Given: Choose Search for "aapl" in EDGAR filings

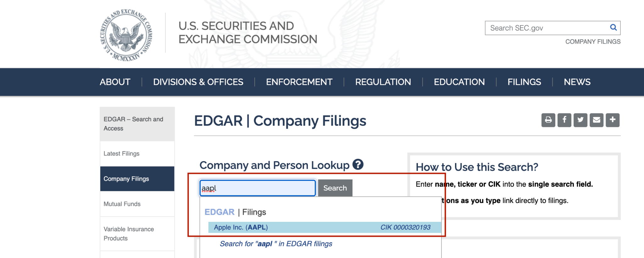Looking at the screenshot, I should (x=276, y=244).
